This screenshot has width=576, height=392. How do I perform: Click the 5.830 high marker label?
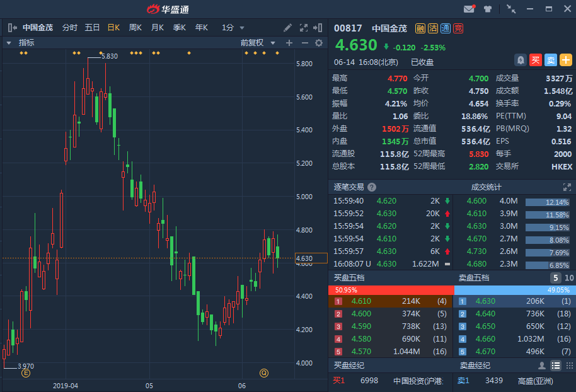click(x=110, y=56)
